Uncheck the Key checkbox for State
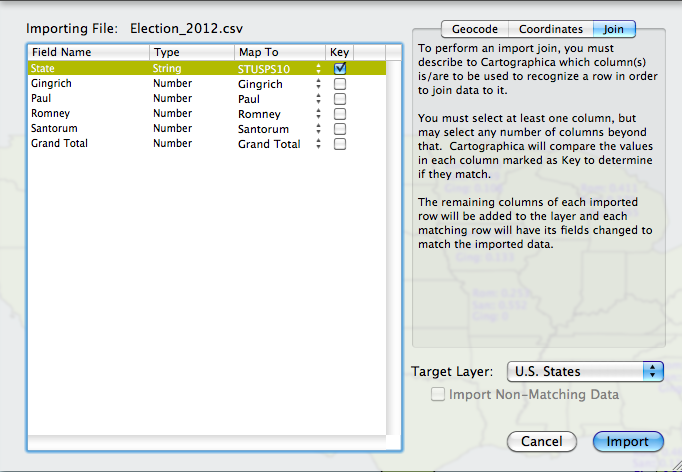Viewport: 682px width, 472px height. (x=340, y=69)
